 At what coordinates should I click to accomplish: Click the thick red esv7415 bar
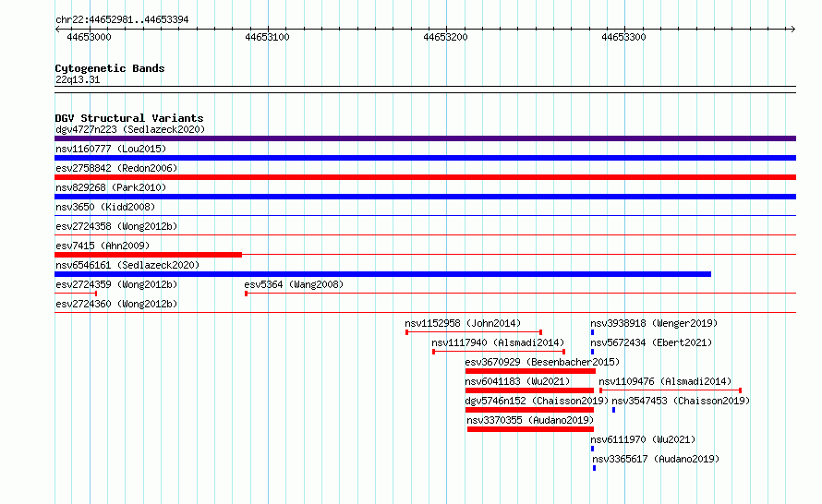[149, 255]
